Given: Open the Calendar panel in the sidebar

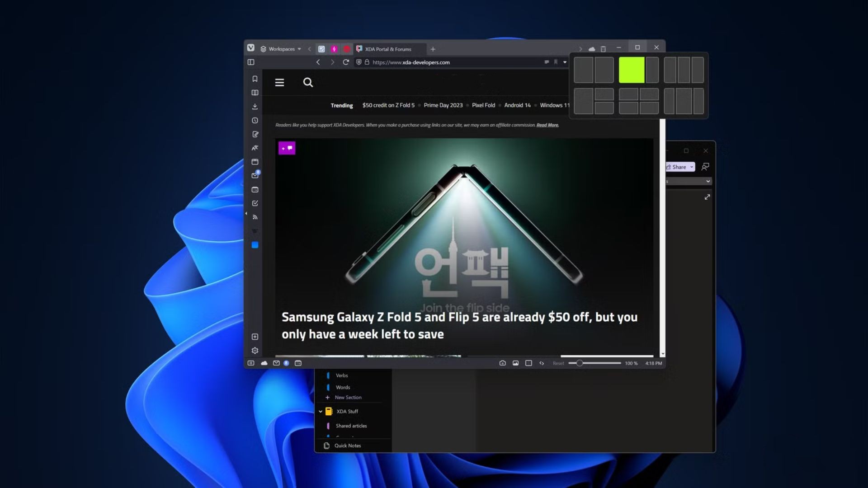Looking at the screenshot, I should [255, 190].
